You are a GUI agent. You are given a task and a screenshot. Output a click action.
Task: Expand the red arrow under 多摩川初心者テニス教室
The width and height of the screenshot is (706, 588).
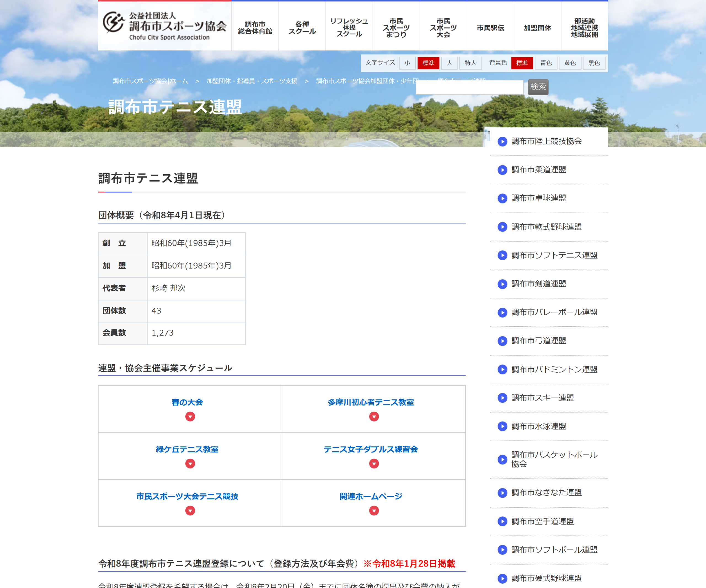click(x=374, y=417)
